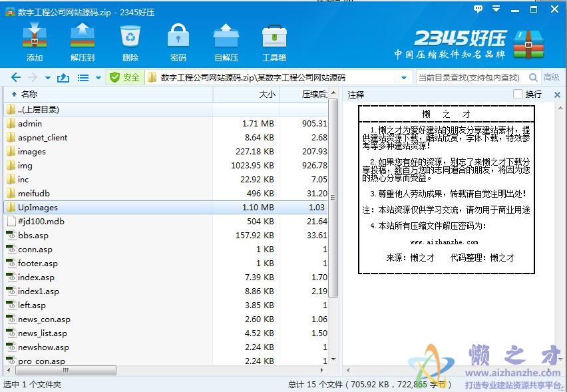Sort by the 大小 column header

pyautogui.click(x=246, y=95)
